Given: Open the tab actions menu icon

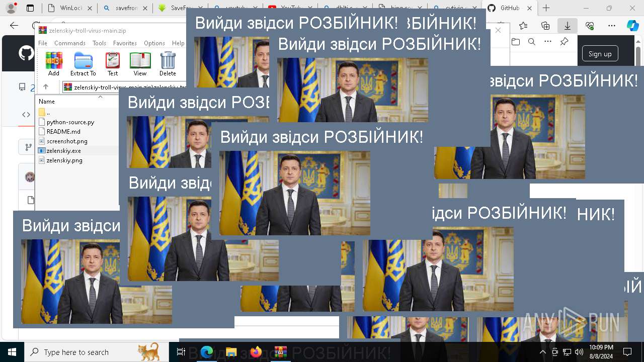Looking at the screenshot, I should 30,8.
